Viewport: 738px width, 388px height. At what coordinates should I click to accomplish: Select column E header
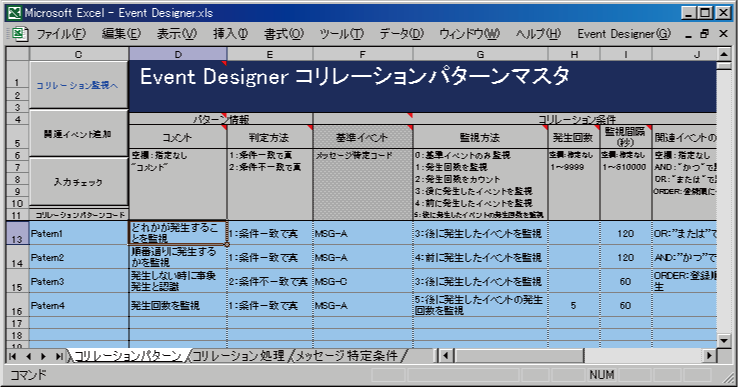coord(270,54)
